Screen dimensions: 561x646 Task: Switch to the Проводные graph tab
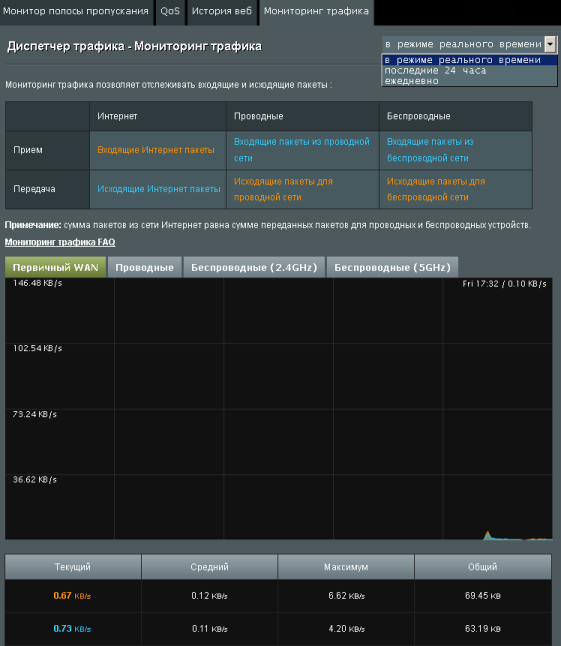[145, 267]
